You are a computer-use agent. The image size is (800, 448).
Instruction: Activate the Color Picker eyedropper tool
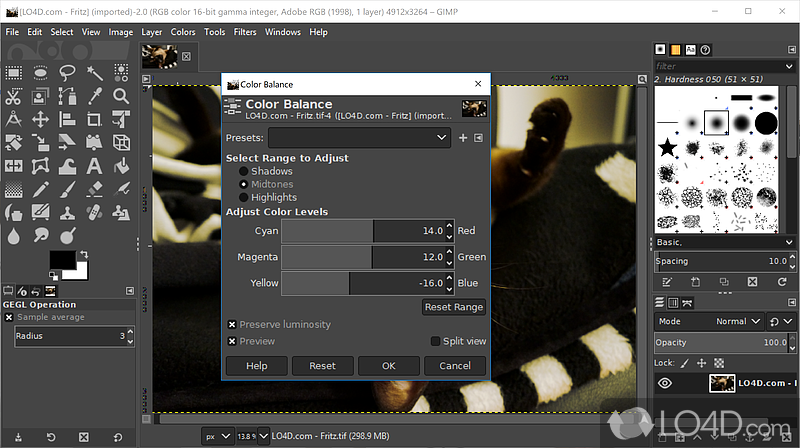click(x=94, y=96)
